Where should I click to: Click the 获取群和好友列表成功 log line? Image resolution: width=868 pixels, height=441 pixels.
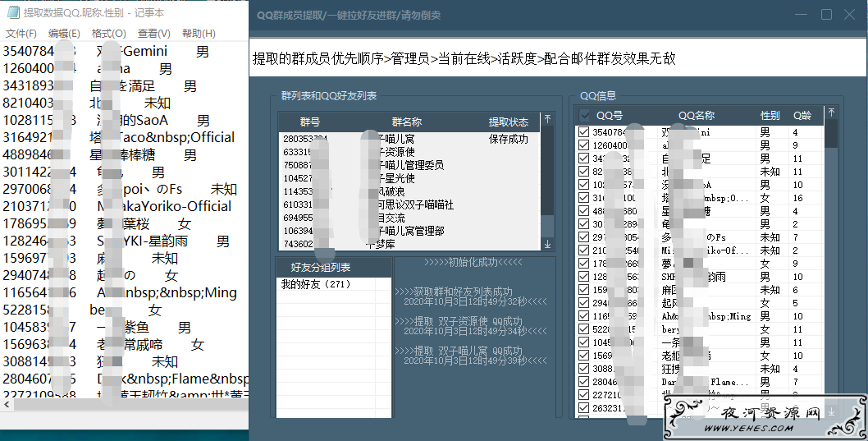point(454,292)
